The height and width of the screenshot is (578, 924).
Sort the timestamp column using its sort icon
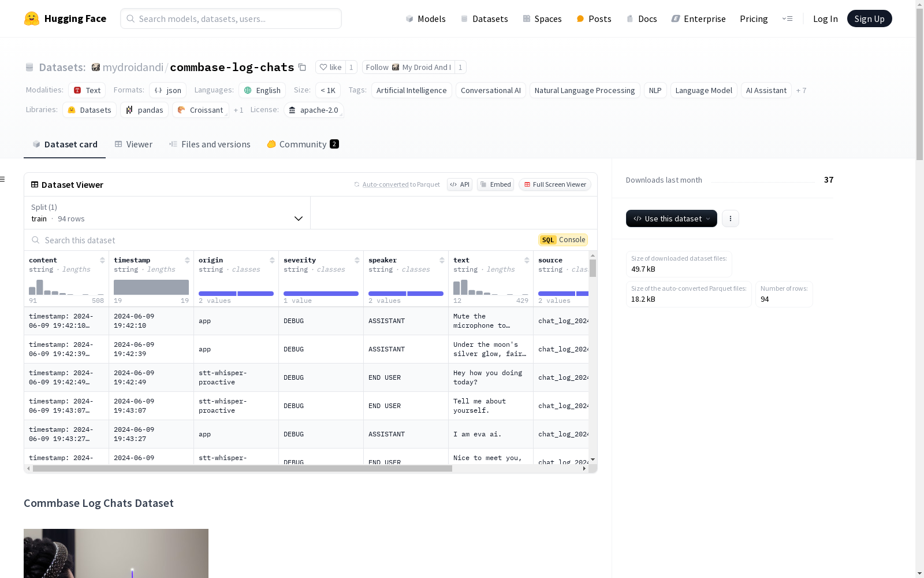(187, 260)
